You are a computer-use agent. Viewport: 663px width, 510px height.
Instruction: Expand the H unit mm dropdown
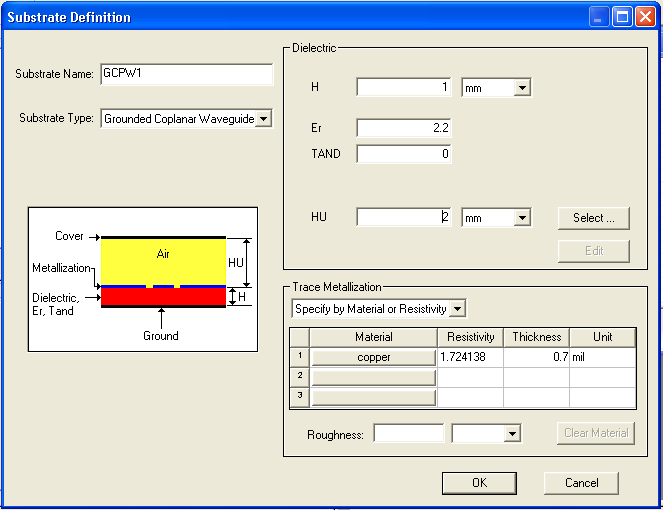[521, 88]
